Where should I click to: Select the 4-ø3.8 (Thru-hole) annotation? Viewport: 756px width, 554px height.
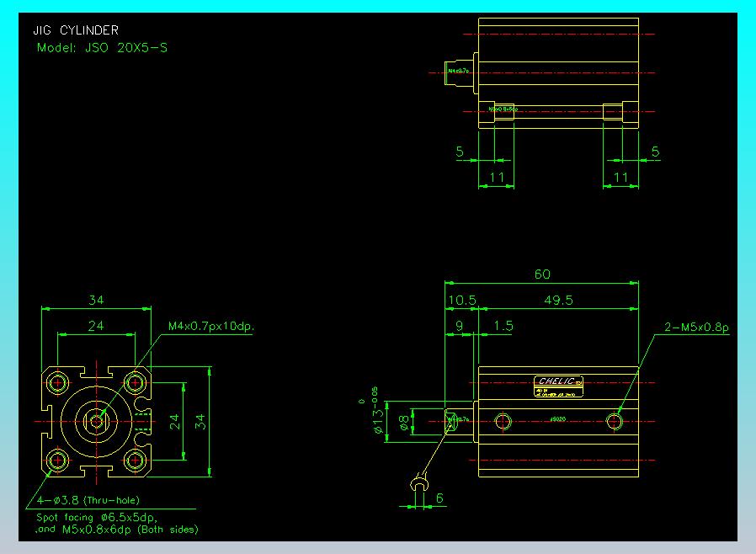pos(88,500)
